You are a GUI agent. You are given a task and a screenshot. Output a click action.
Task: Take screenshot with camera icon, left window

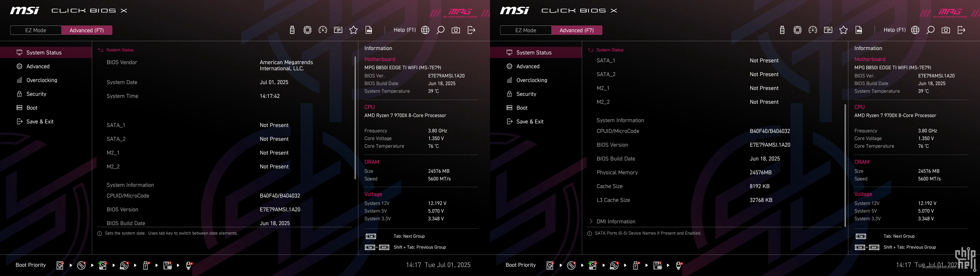click(456, 30)
